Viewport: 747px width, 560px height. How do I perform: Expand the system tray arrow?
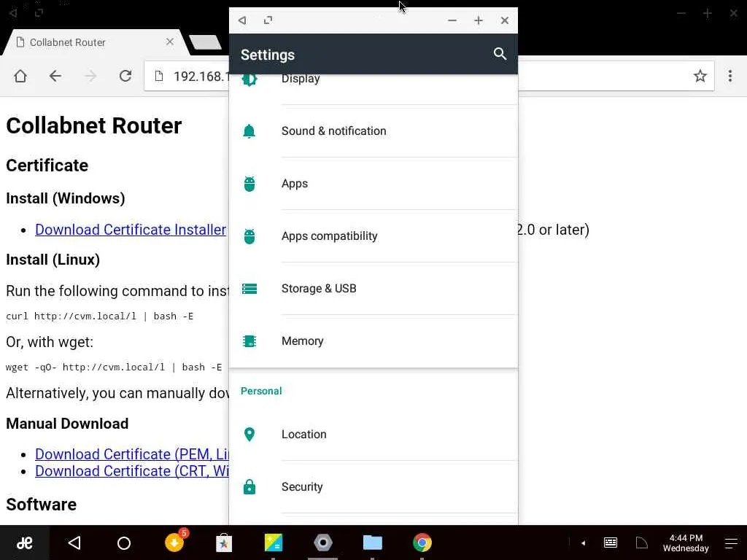pos(584,542)
